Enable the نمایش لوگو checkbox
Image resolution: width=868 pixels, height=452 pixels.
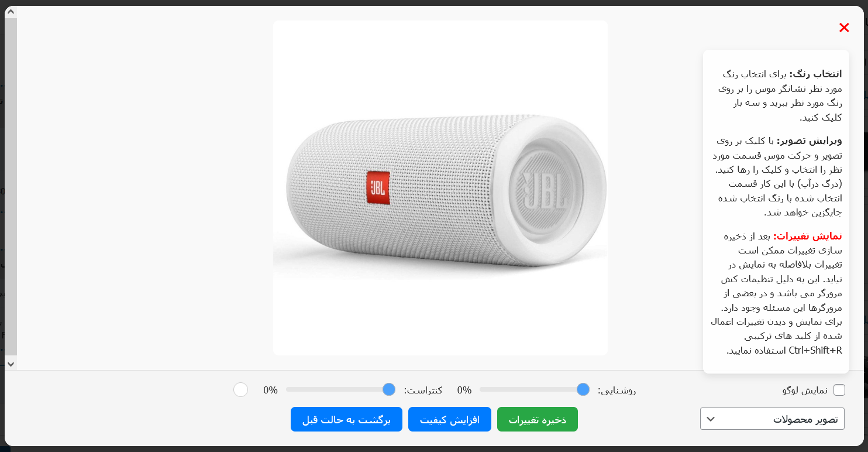pos(839,390)
